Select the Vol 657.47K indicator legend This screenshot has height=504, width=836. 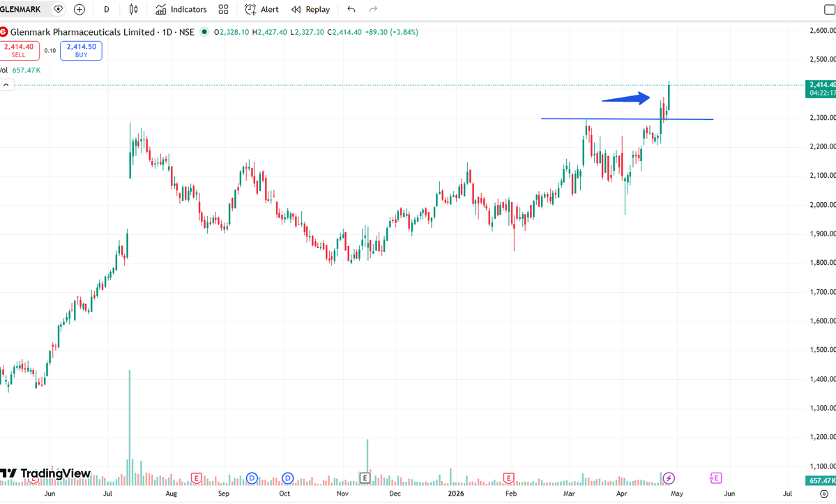click(20, 70)
